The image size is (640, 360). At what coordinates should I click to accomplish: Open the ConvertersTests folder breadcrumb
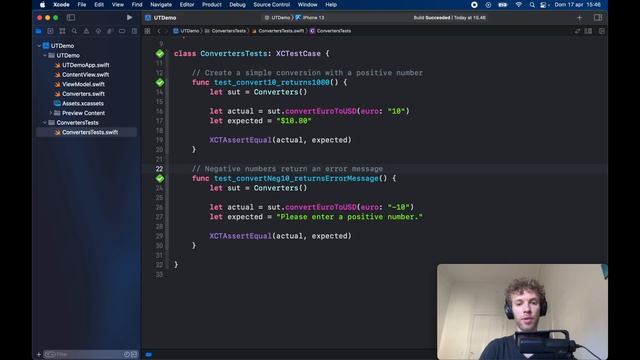226,31
